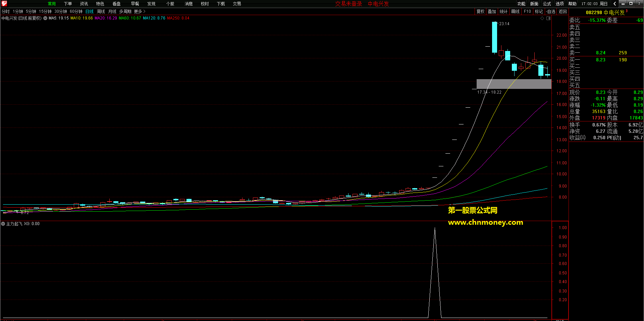Open the 特色 menu
Viewport: 644px width, 321px height.
100,4
